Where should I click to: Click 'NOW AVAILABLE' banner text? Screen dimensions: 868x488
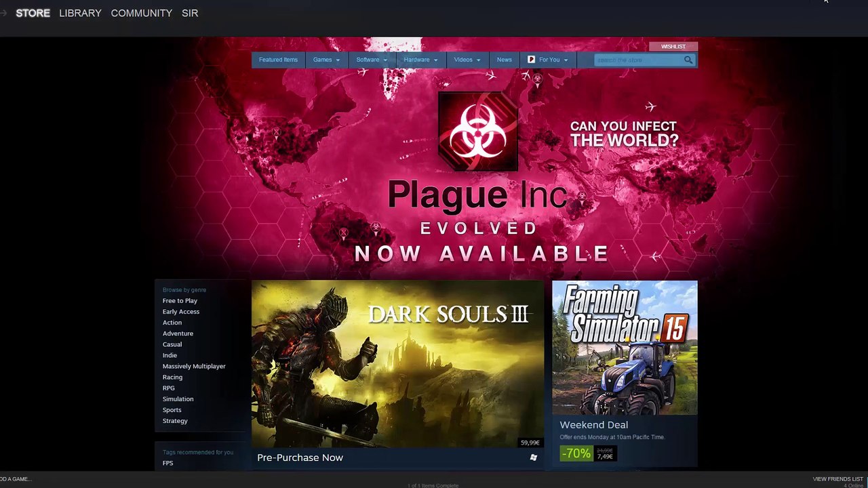coord(482,253)
